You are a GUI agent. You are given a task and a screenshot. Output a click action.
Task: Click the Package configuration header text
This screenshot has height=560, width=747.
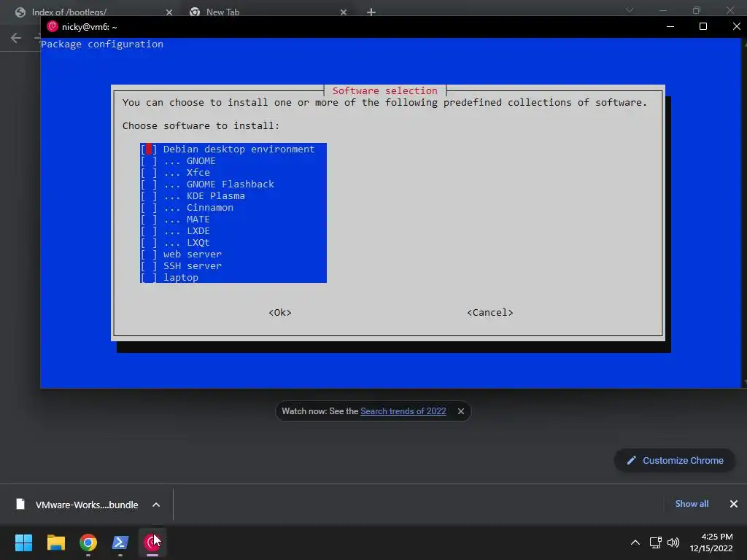tap(102, 44)
